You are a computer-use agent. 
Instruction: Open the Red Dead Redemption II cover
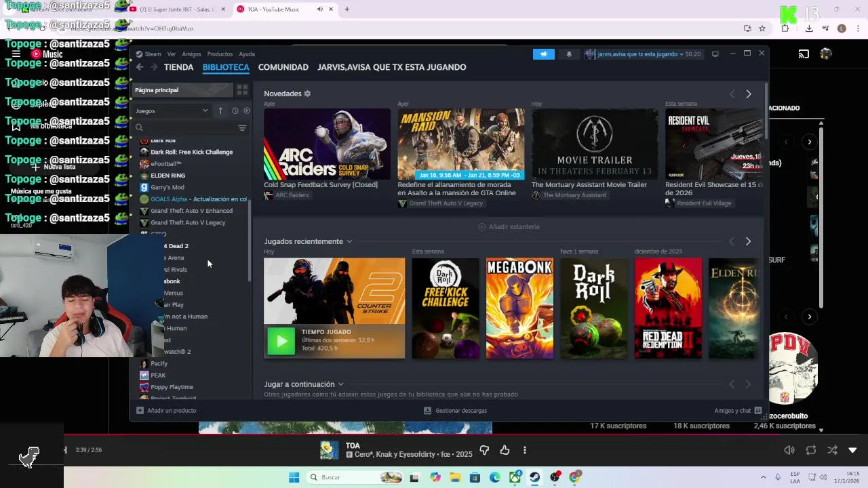668,308
